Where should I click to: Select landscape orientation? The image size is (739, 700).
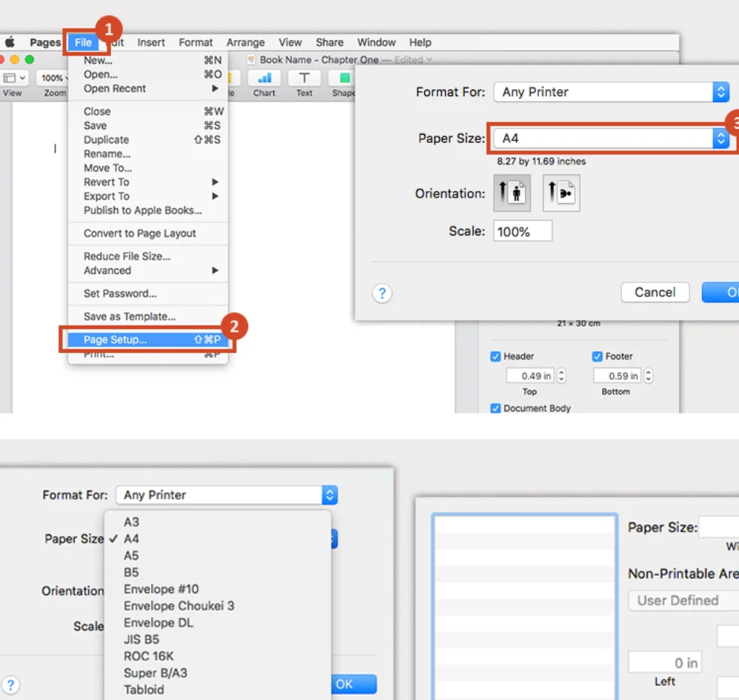(561, 193)
